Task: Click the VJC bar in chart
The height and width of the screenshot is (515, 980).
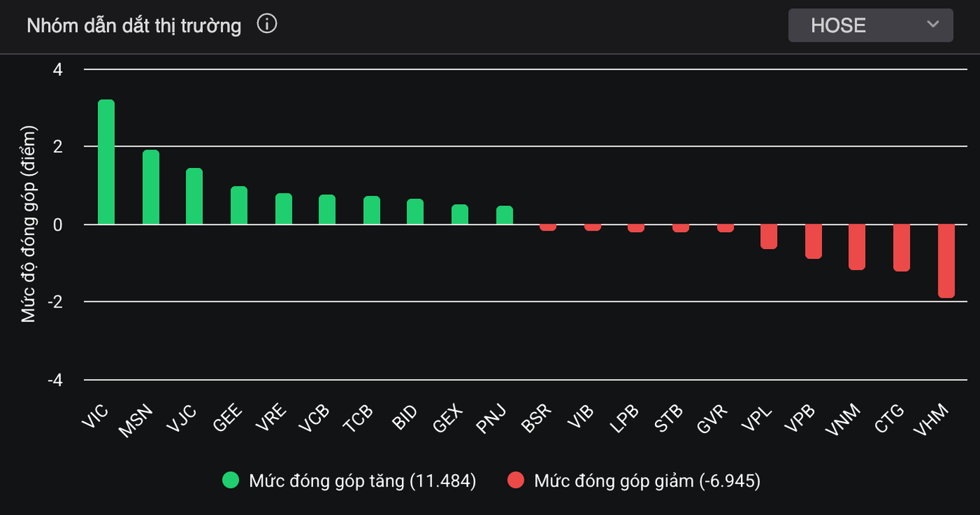Action: 195,196
